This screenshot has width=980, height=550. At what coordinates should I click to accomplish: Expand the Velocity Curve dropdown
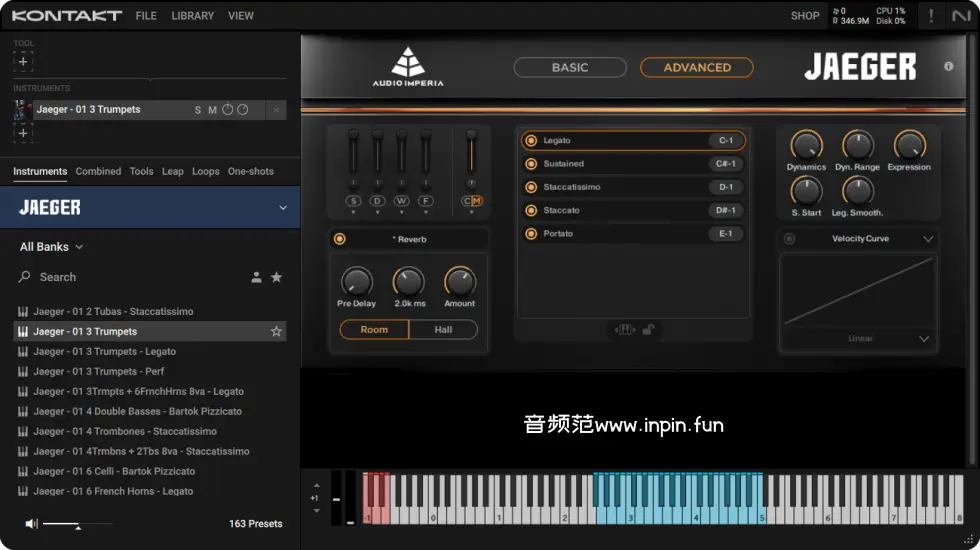[928, 239]
